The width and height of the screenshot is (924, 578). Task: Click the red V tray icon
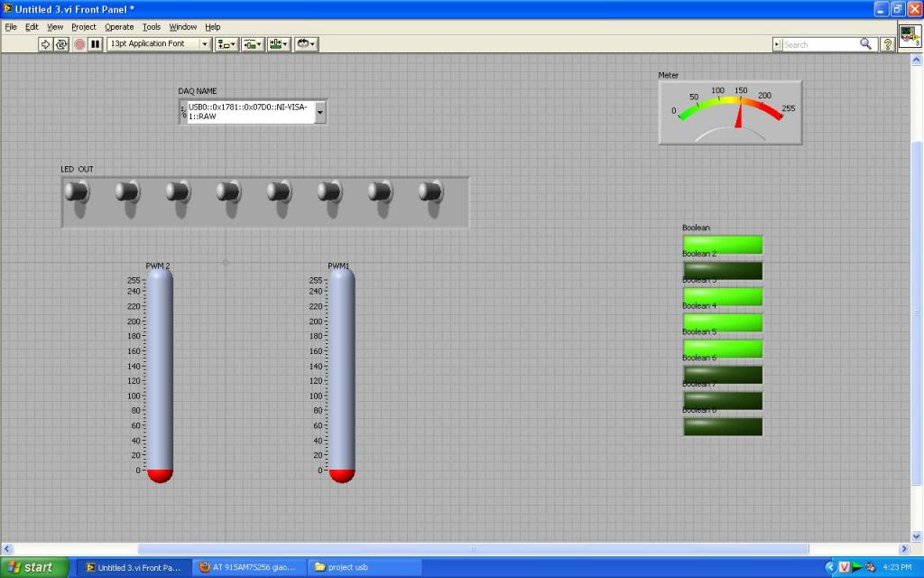[x=844, y=567]
